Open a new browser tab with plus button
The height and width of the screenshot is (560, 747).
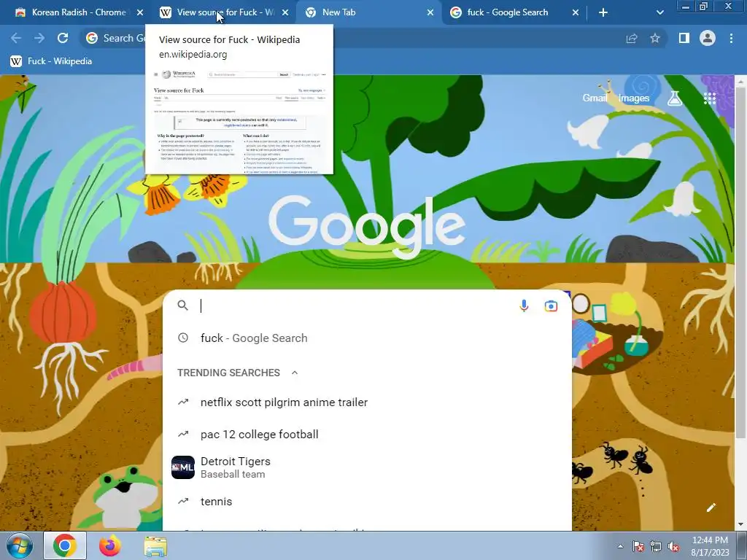click(x=603, y=13)
